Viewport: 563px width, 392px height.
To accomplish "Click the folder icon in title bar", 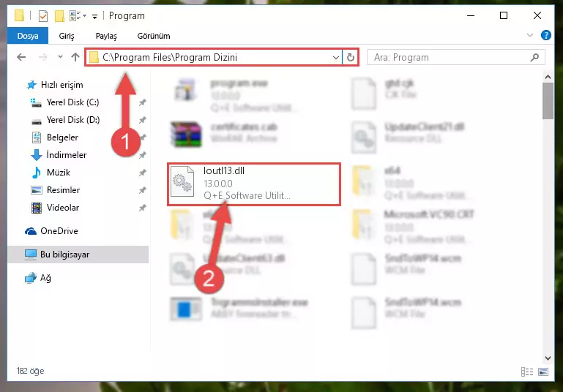I will point(19,15).
